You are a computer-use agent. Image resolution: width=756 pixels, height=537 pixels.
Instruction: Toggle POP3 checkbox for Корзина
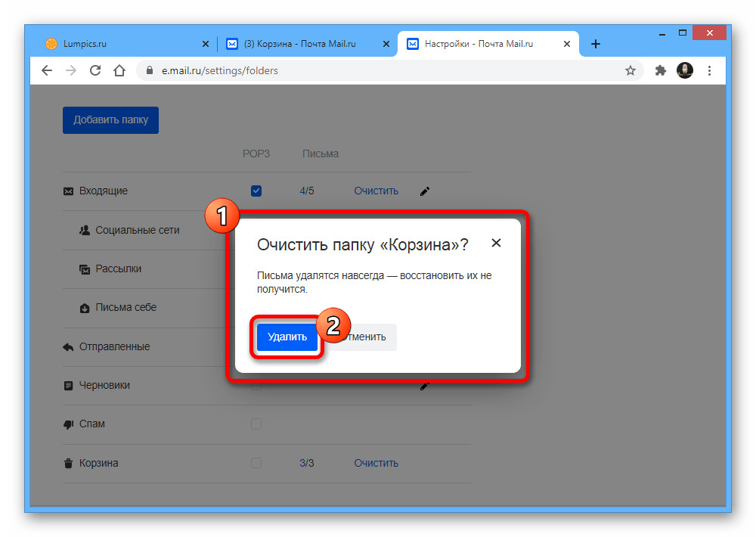tap(256, 463)
